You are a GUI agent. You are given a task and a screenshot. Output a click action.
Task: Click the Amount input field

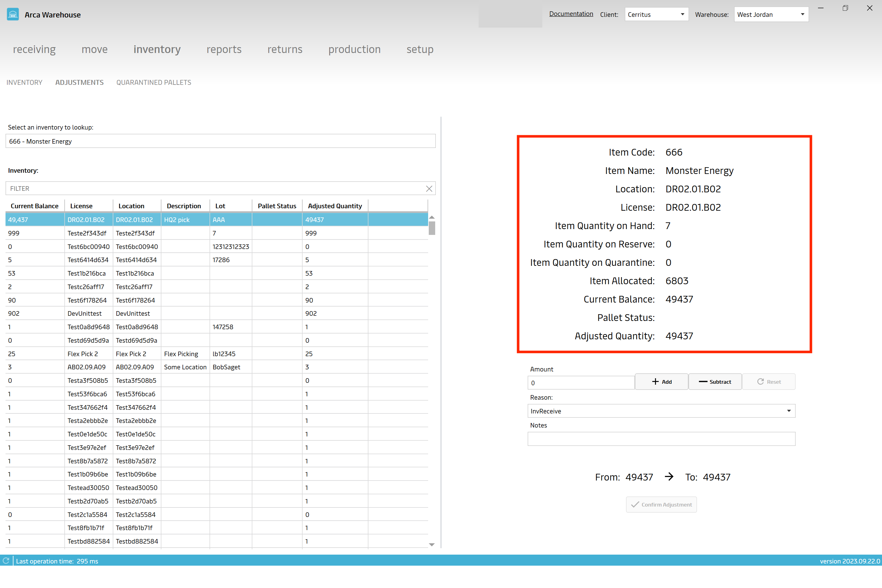[x=581, y=383]
